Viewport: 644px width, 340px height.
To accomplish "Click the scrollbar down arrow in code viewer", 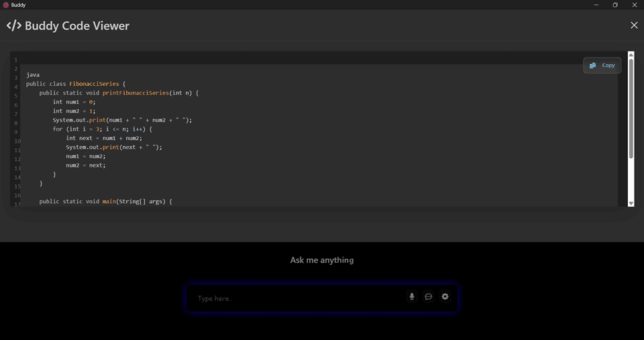I will point(631,203).
